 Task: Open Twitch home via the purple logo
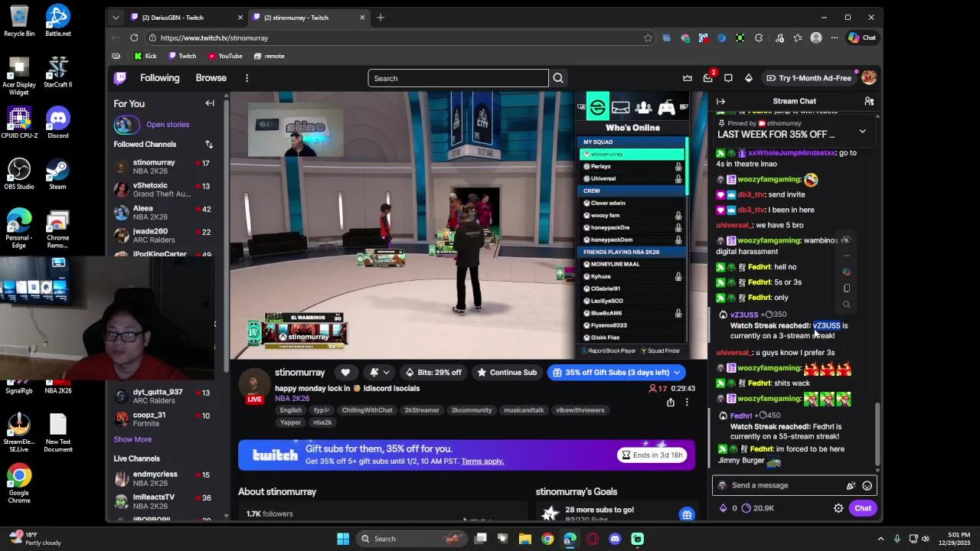pyautogui.click(x=120, y=78)
